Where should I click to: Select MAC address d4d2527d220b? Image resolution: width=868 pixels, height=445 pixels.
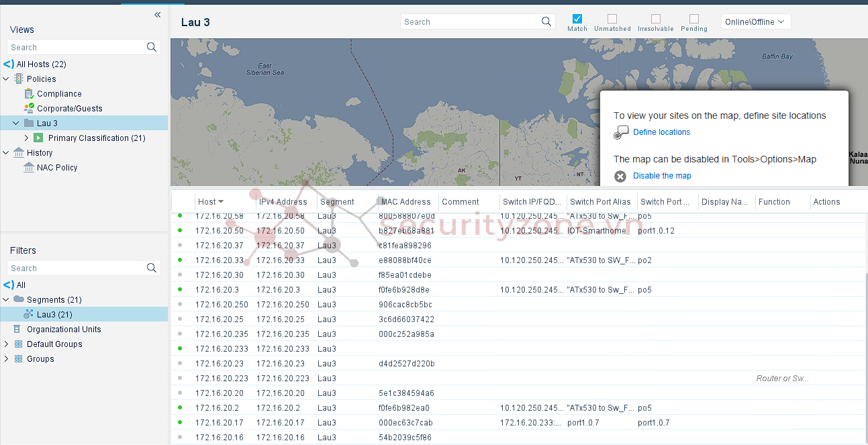tap(407, 364)
